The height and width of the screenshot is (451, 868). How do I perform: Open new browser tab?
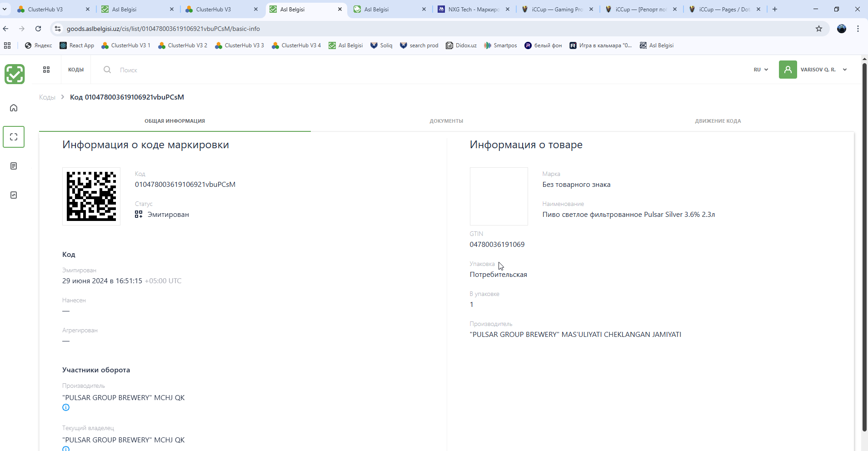point(775,9)
